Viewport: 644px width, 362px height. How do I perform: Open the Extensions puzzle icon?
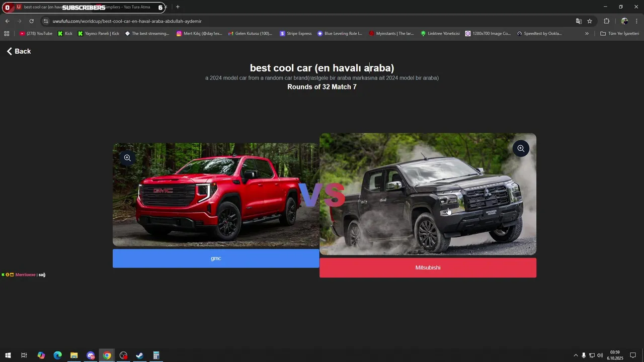[606, 21]
